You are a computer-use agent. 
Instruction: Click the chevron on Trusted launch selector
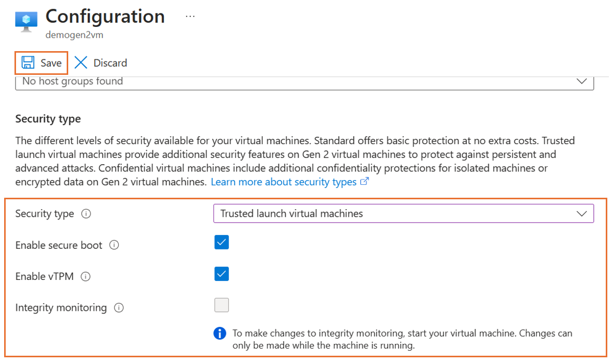click(x=582, y=213)
